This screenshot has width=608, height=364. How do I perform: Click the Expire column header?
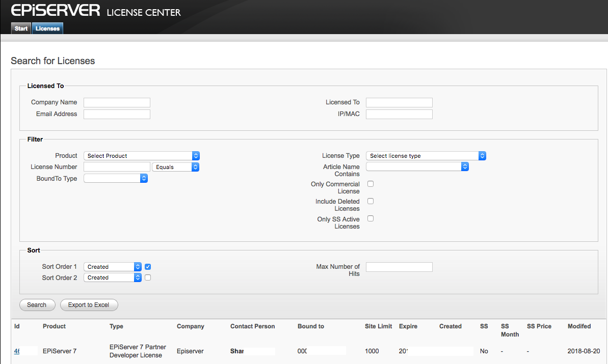[408, 326]
